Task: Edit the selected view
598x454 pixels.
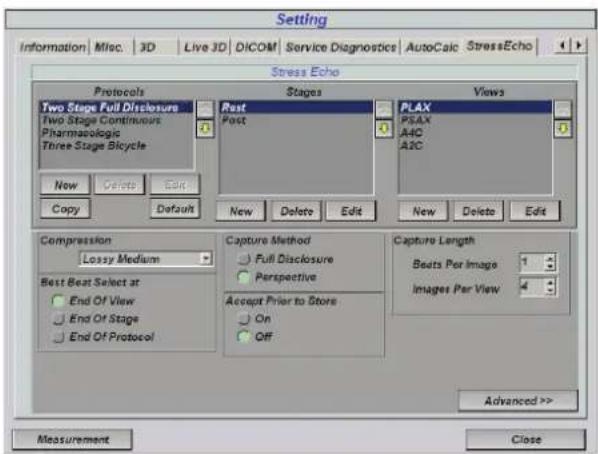Action: click(535, 211)
